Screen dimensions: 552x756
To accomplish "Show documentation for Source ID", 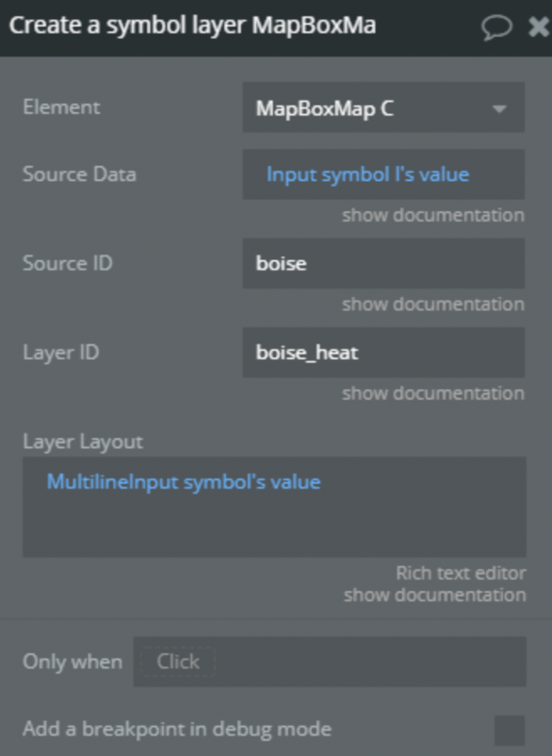I will coord(433,304).
